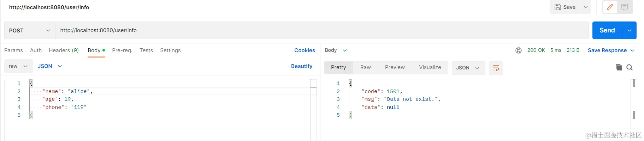The width and height of the screenshot is (644, 141).
Task: Expand the Send button arrow
Action: click(x=629, y=31)
